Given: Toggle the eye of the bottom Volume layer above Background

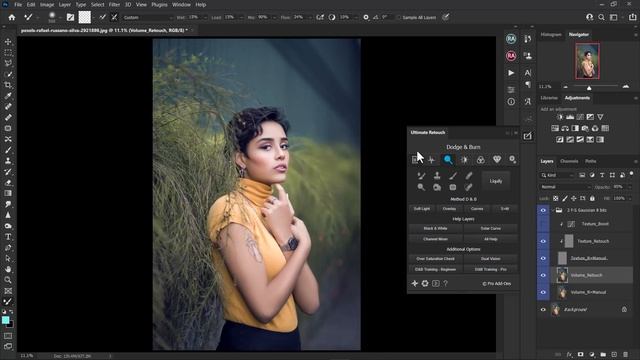Looking at the screenshot, I should click(543, 292).
